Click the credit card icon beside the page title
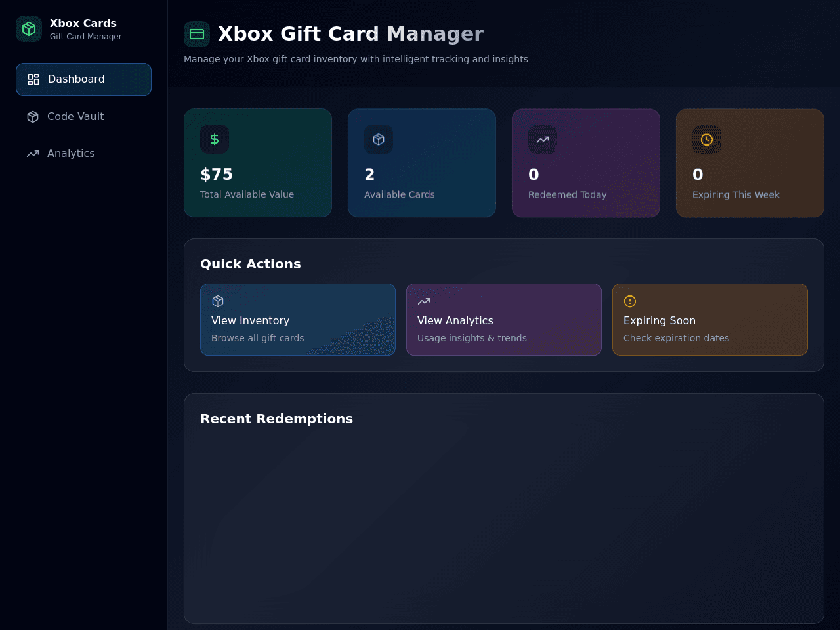The height and width of the screenshot is (630, 840). point(197,34)
